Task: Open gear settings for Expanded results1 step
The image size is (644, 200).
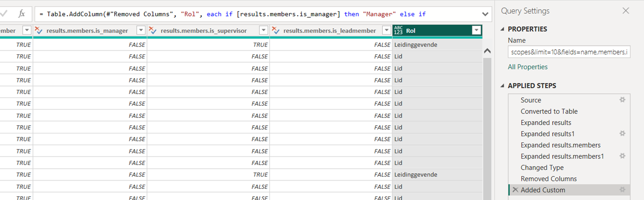Action: (x=622, y=134)
